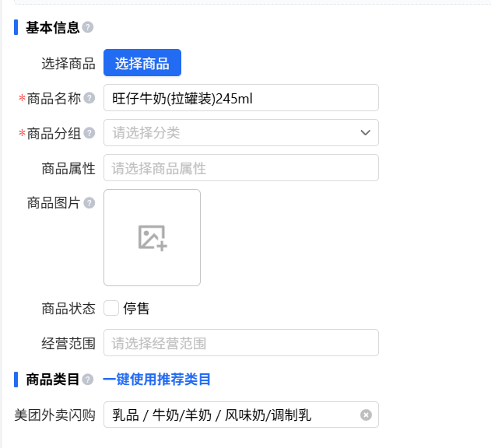Click the help icon next to 商品名称
The width and height of the screenshot is (491, 448).
(x=89, y=98)
